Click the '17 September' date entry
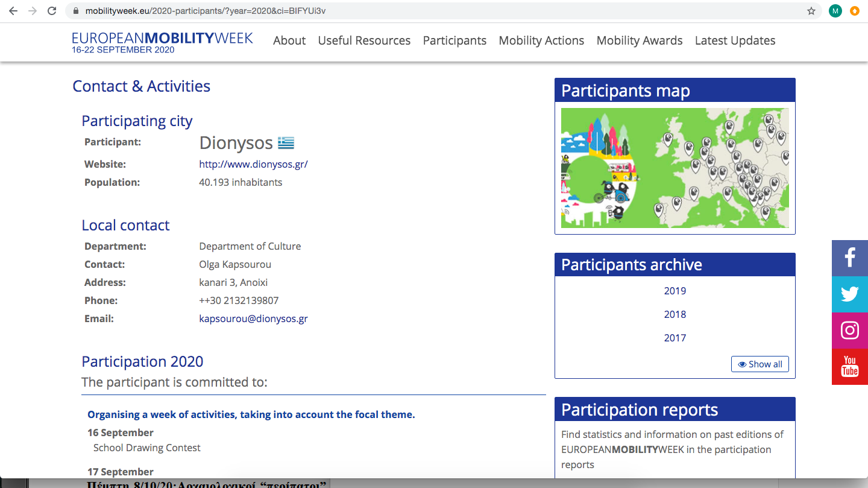The width and height of the screenshot is (868, 488). (121, 472)
